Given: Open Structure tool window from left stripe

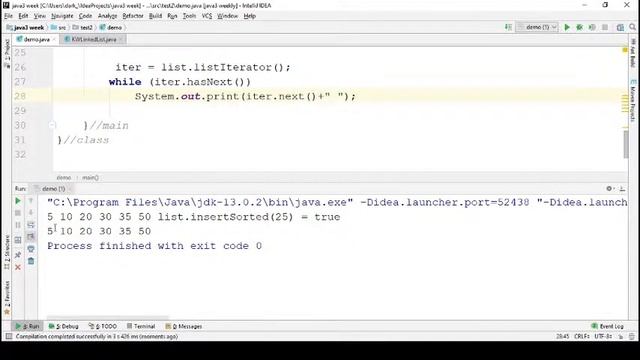Looking at the screenshot, I should (7, 252).
